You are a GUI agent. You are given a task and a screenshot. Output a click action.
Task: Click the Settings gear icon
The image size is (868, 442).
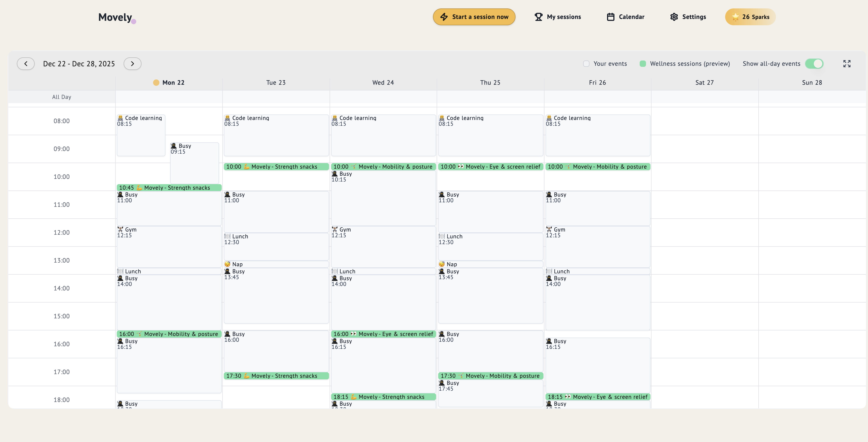point(674,17)
